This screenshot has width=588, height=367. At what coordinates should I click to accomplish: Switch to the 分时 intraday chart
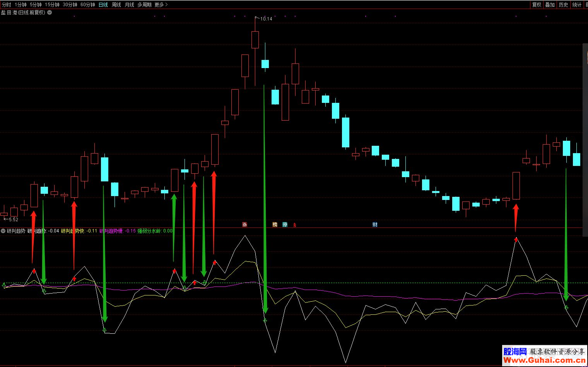pos(7,5)
